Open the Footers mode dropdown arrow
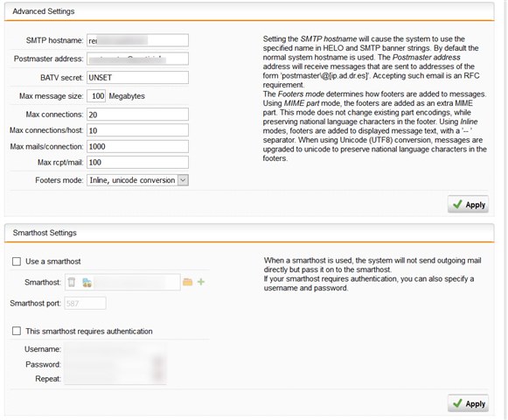The width and height of the screenshot is (508, 420). tap(183, 180)
